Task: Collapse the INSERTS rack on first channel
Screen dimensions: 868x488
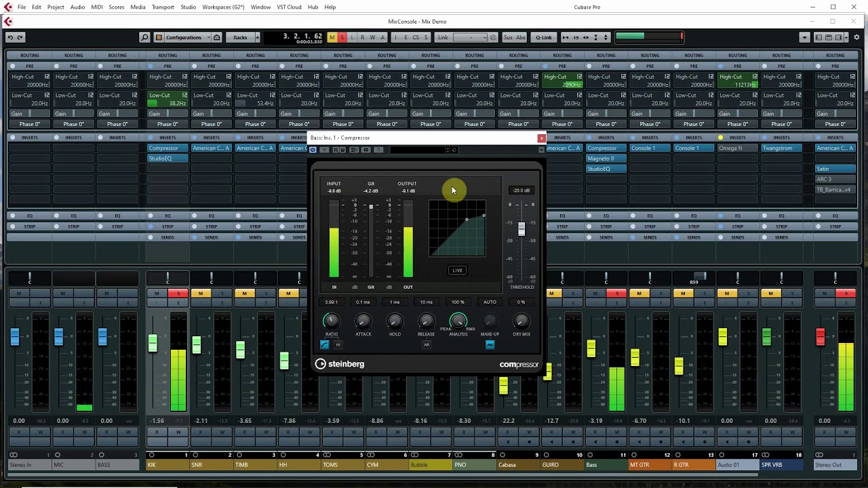Action: (x=30, y=138)
